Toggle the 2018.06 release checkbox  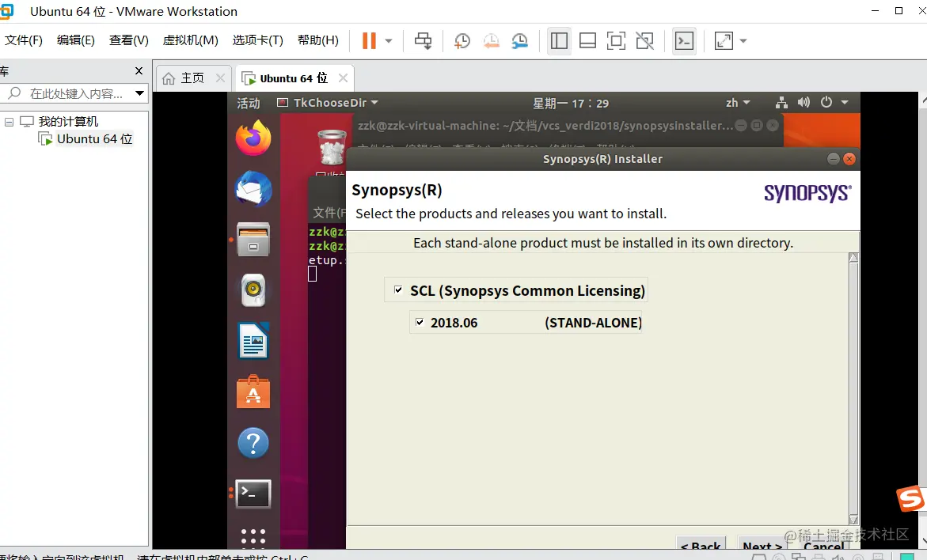point(420,323)
